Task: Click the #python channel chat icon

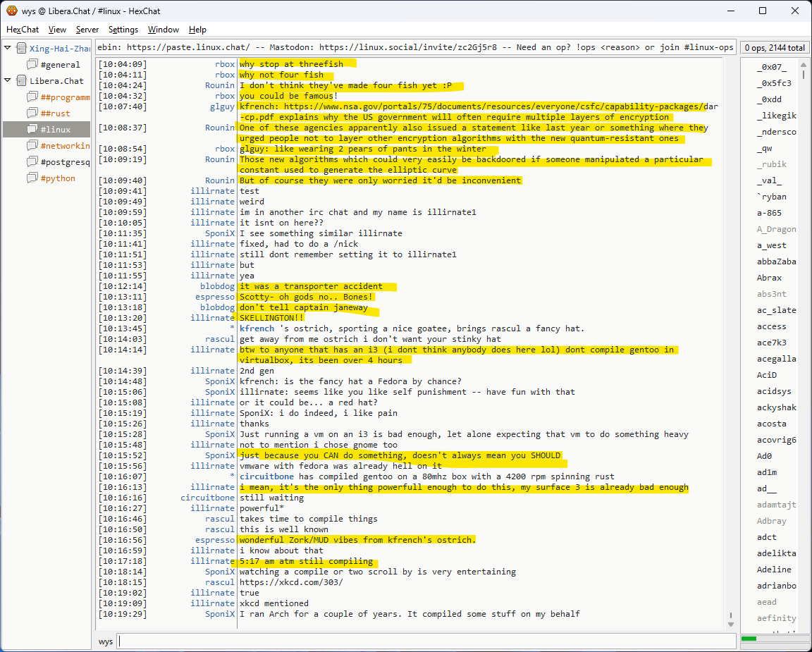Action: (32, 178)
